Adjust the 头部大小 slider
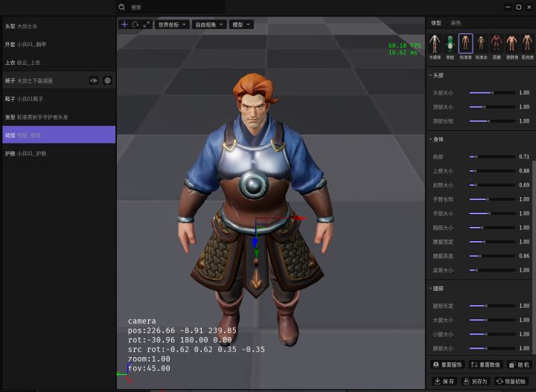 (492, 92)
